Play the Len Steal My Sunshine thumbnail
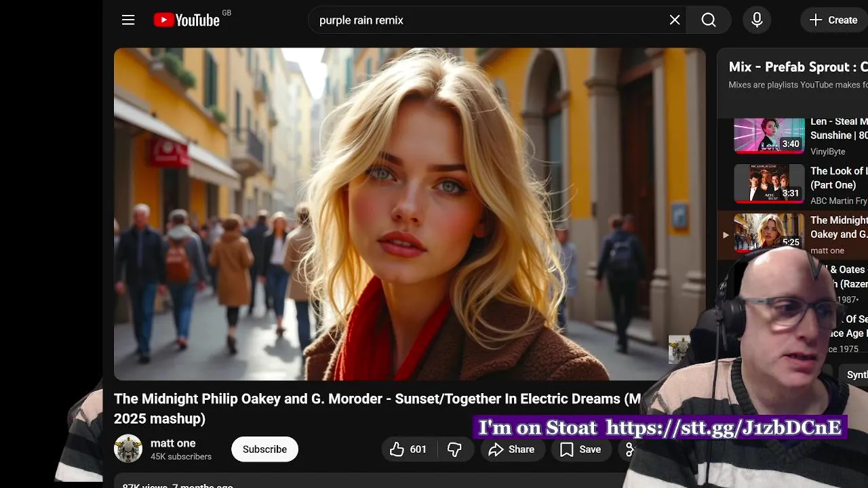This screenshot has width=868, height=488. click(769, 135)
